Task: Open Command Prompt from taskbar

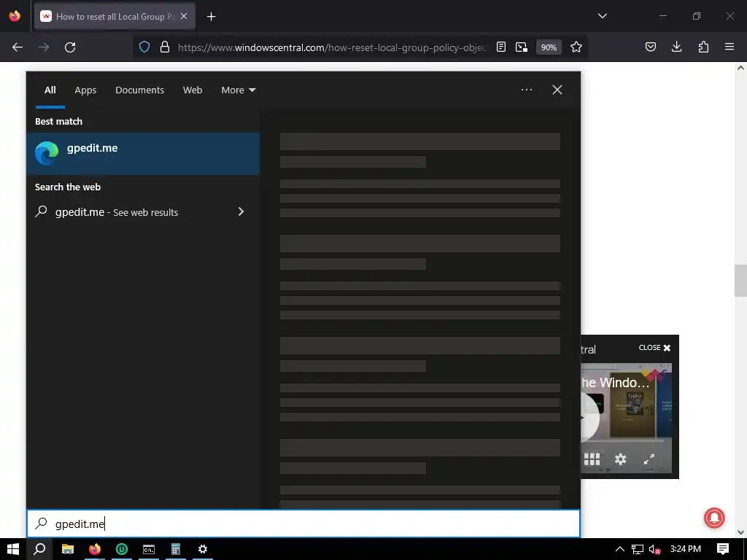Action: (x=149, y=549)
